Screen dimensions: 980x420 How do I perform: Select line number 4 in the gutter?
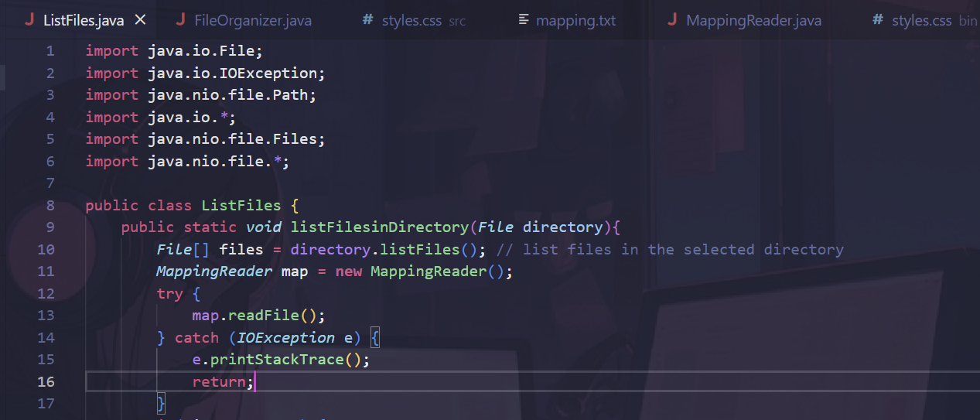[x=50, y=118]
